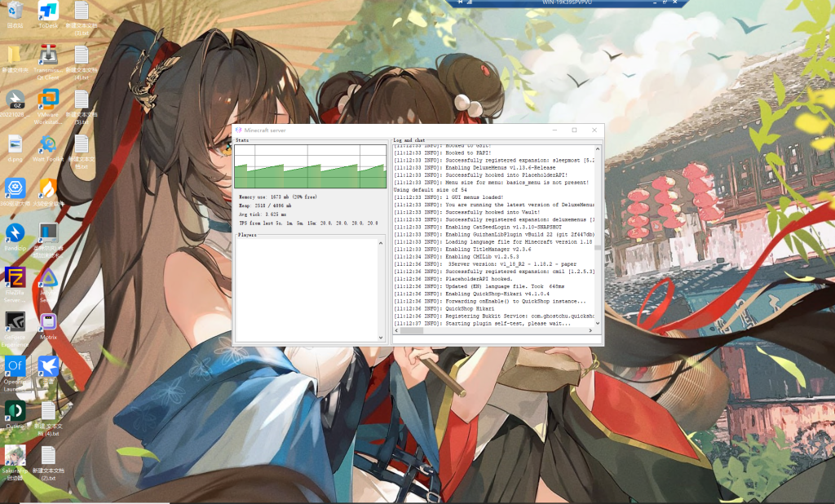Select the Transmission Qt Client icon

(x=48, y=57)
